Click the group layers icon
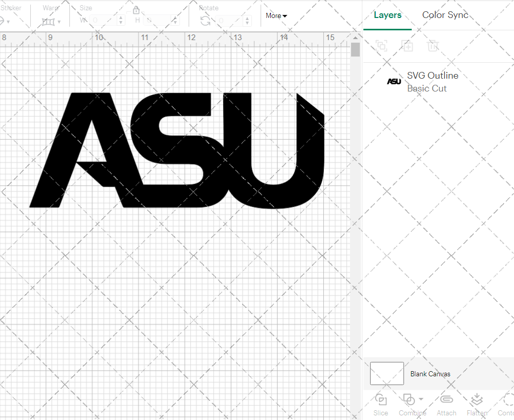Image resolution: width=514 pixels, height=420 pixels. 381,46
